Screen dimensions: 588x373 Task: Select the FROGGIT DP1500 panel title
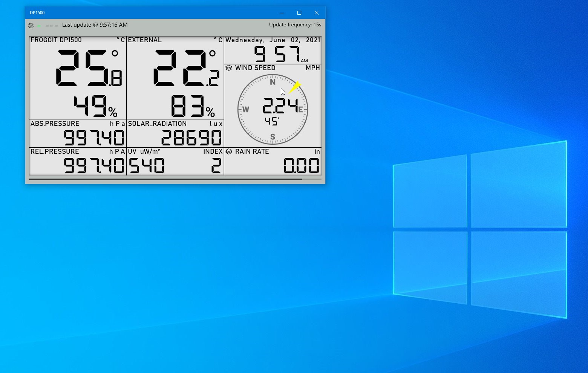pyautogui.click(x=56, y=40)
